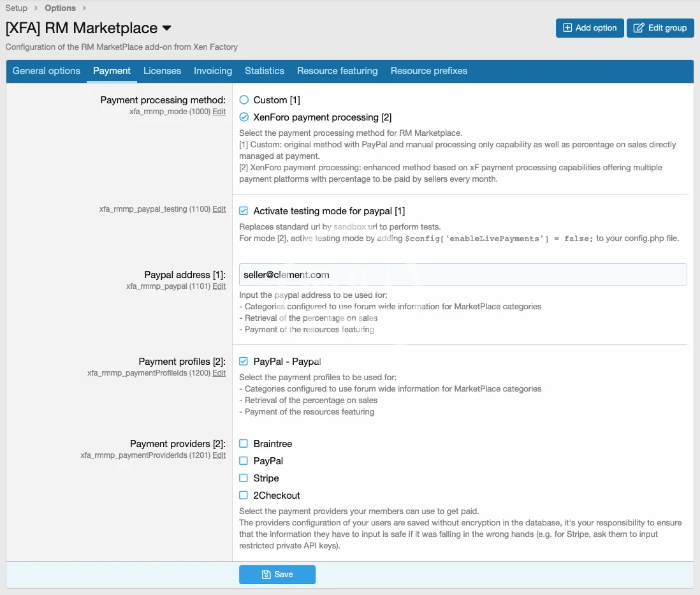Image resolution: width=700 pixels, height=595 pixels.
Task: Navigate to Setup in the breadcrumb
Action: (x=17, y=8)
